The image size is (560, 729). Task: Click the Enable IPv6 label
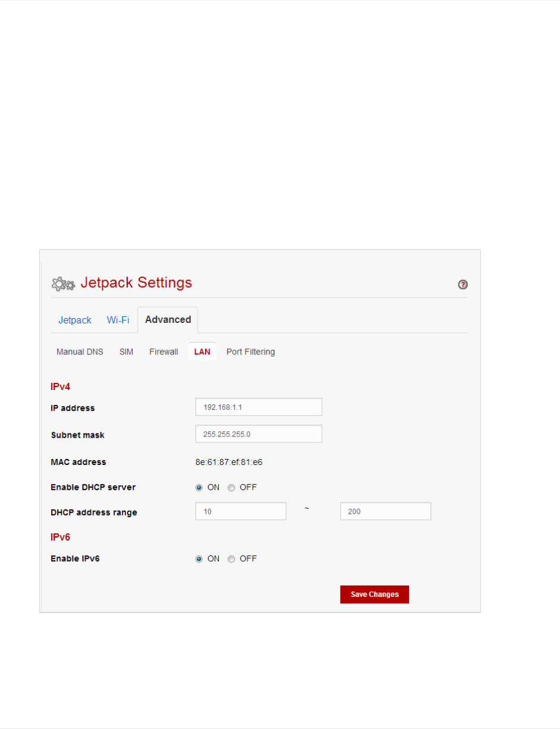pyautogui.click(x=75, y=559)
